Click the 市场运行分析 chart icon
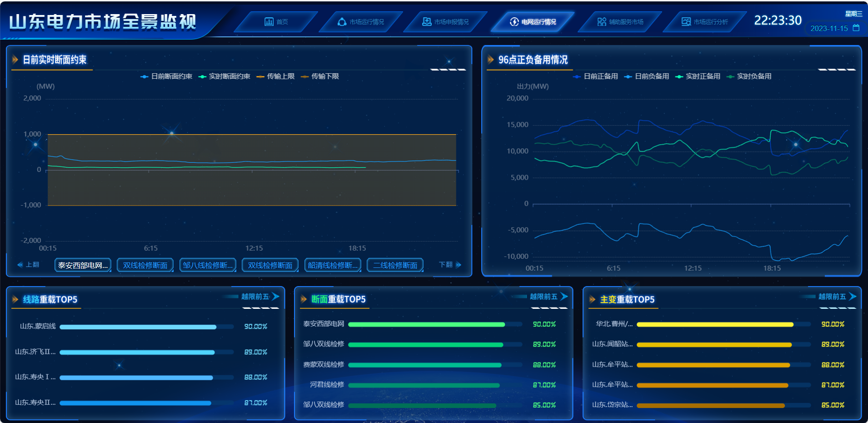The image size is (868, 423). (x=686, y=22)
